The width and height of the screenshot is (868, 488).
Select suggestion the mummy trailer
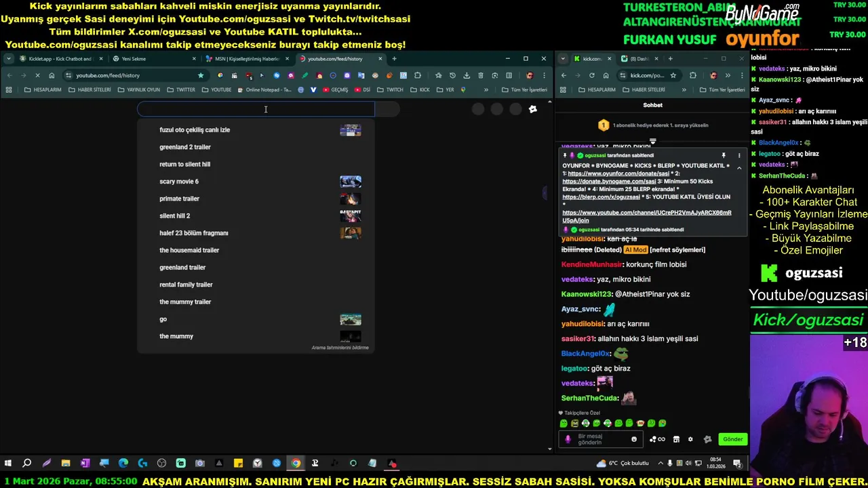(256, 302)
